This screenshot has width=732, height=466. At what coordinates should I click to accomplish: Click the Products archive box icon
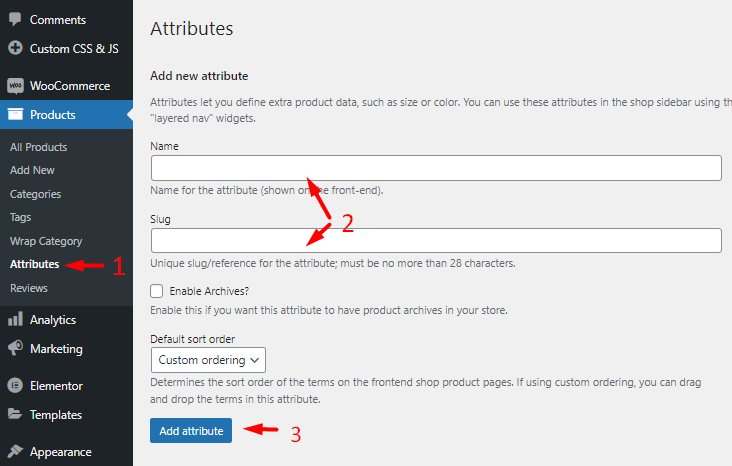point(15,114)
